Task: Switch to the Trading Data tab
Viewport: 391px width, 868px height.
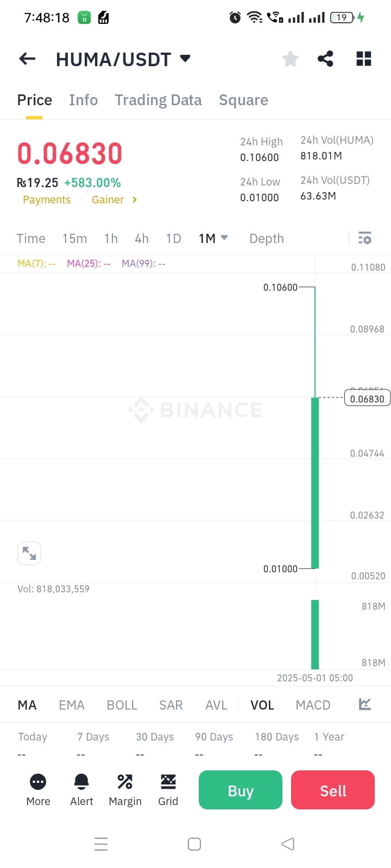Action: coord(158,100)
